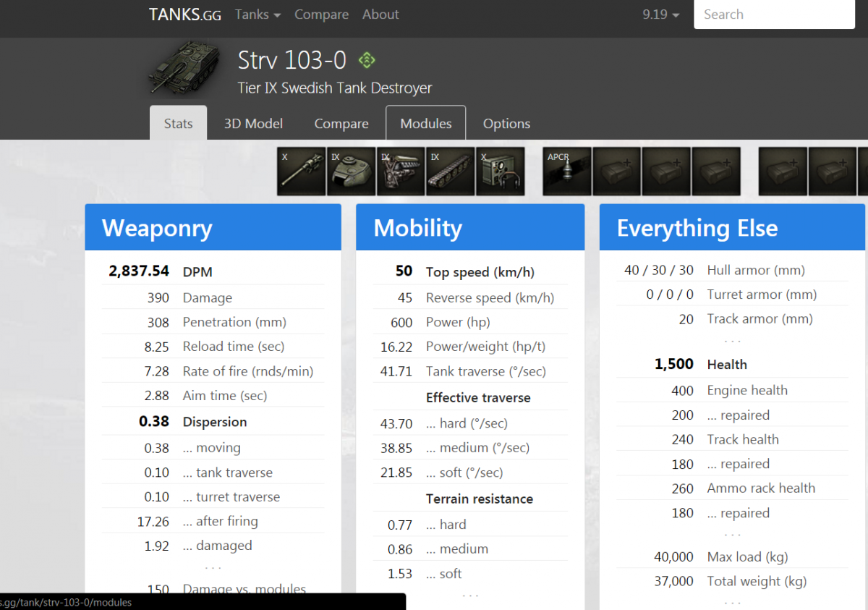Viewport: 868px width, 610px height.
Task: Click the green icon beside Strv 103-0
Action: click(367, 60)
